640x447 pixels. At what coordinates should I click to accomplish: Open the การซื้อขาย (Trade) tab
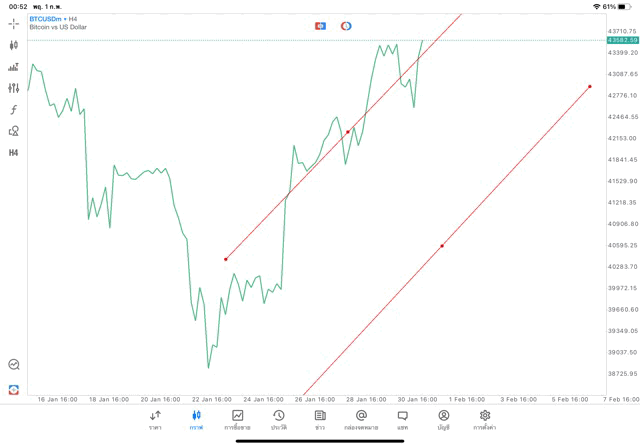point(237,419)
